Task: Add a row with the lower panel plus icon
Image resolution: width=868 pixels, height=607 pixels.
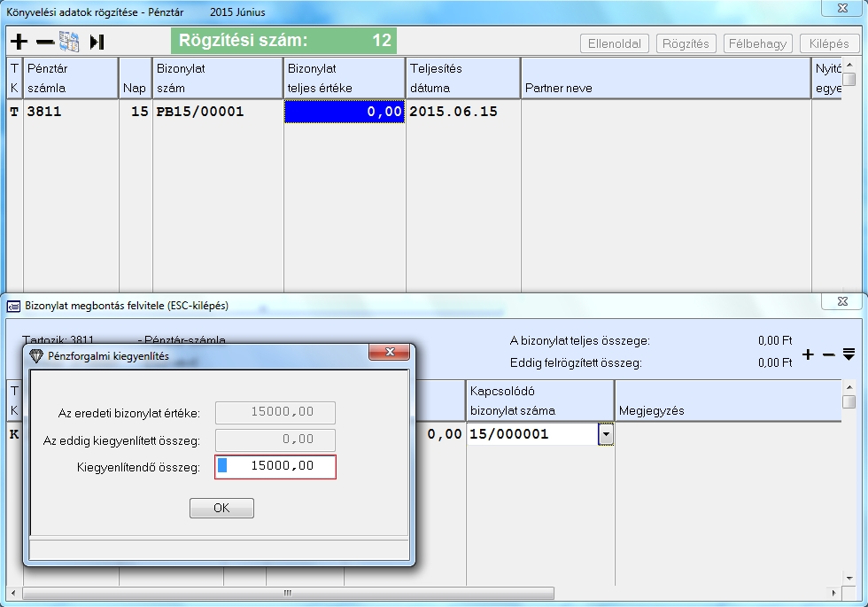Action: [808, 354]
